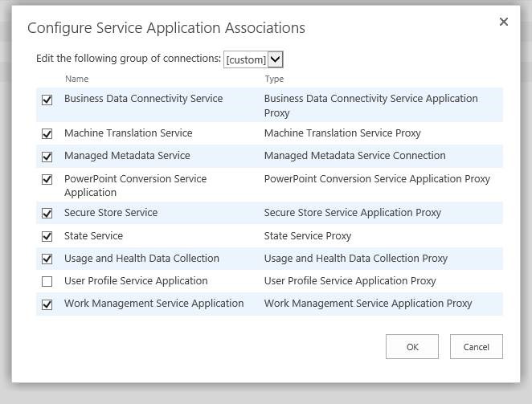
Task: Uncheck Machine Translation Service checkbox
Action: click(47, 134)
